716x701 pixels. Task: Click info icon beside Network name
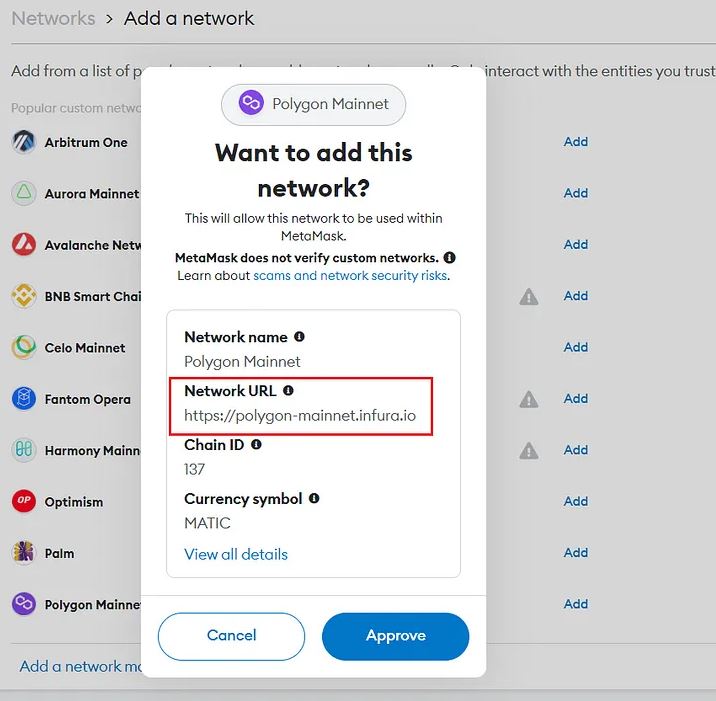tap(299, 337)
